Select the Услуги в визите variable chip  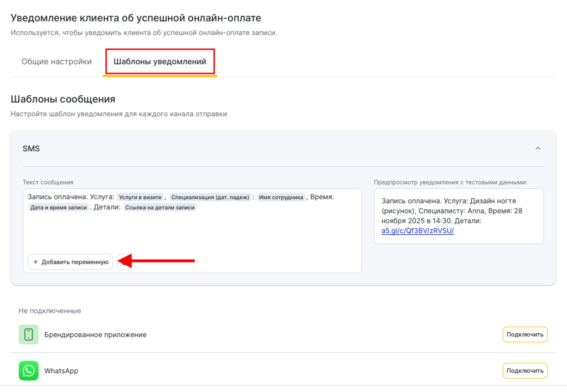pyautogui.click(x=141, y=197)
